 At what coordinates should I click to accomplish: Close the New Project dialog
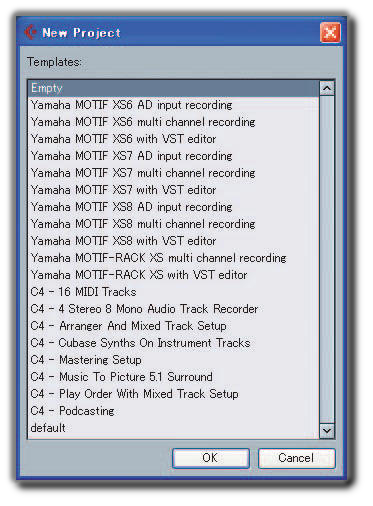click(330, 33)
